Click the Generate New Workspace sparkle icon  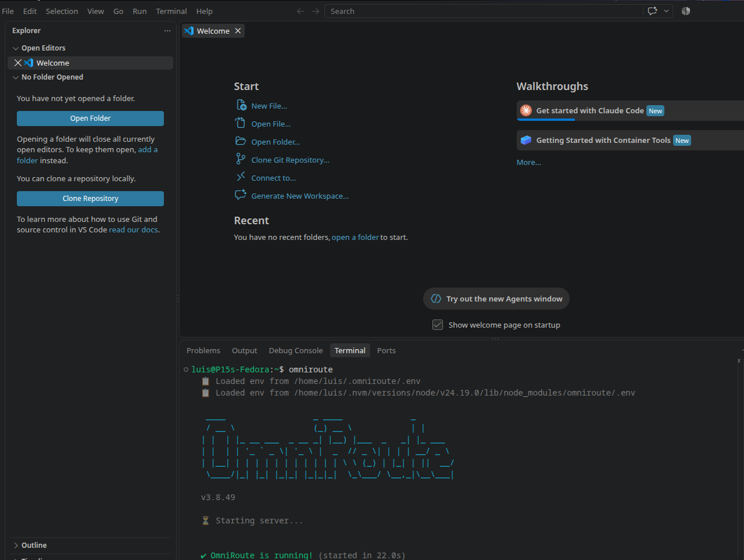coord(241,195)
